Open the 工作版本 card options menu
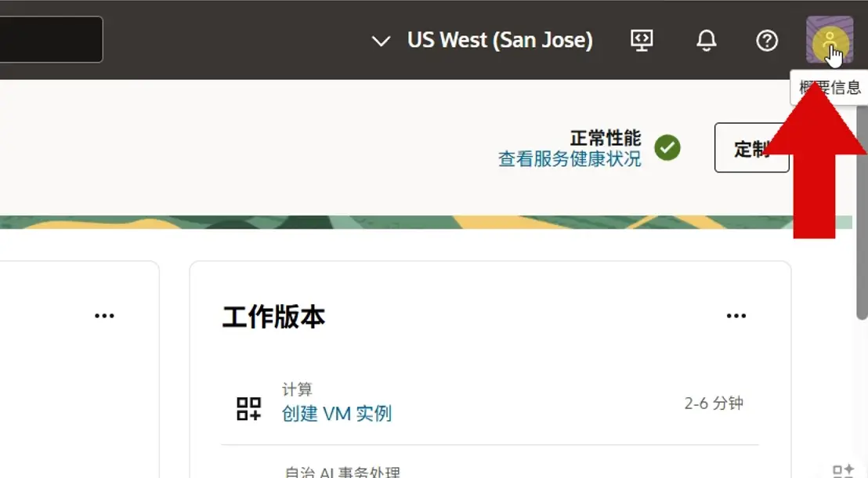This screenshot has height=478, width=868. coord(736,316)
